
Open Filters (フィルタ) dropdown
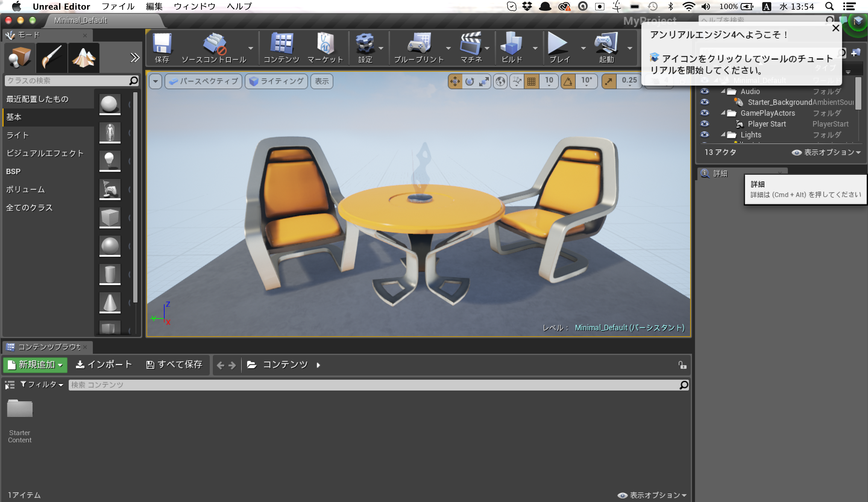42,384
